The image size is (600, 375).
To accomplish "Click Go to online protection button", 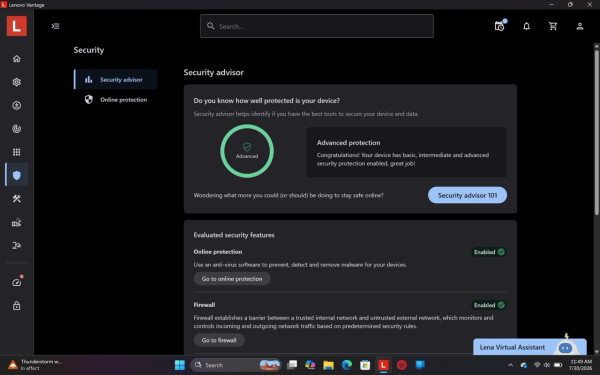I will tap(232, 279).
